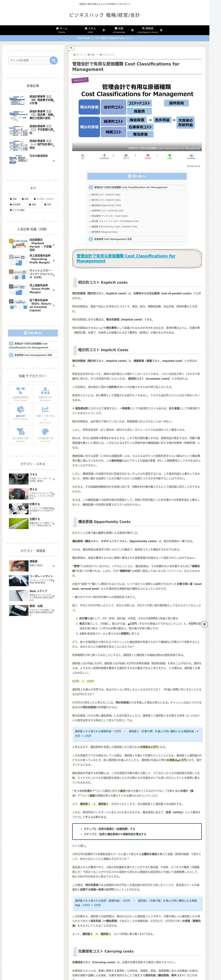Open the 報道・出版 category card
Viewport: 221px width, 980px height.
click(33, 610)
